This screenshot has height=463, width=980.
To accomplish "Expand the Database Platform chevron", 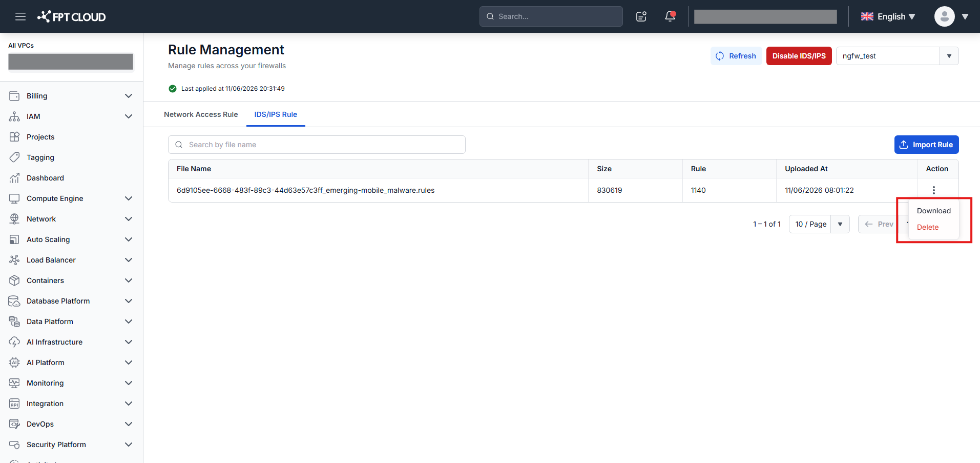I will [x=129, y=301].
